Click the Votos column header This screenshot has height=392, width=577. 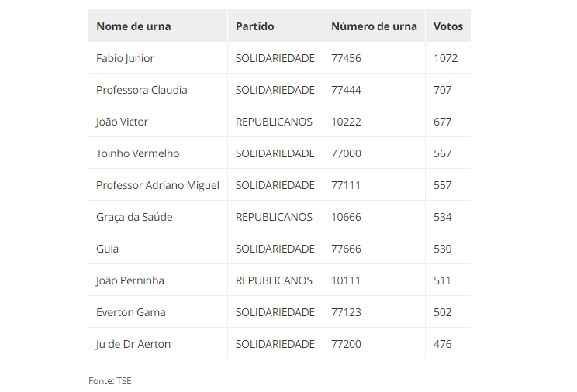[x=447, y=26]
